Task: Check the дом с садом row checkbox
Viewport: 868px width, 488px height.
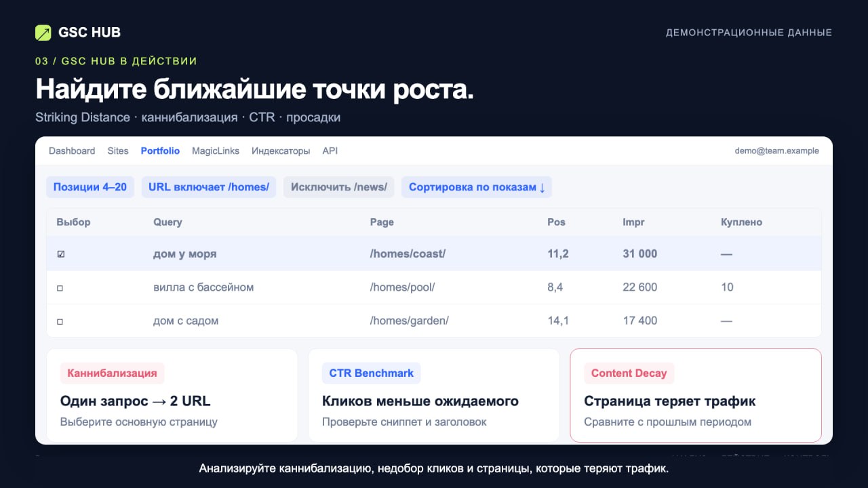Action: [x=60, y=321]
